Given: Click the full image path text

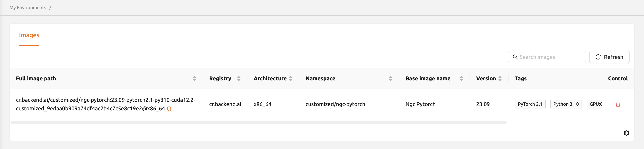Looking at the screenshot, I should click(x=106, y=104).
